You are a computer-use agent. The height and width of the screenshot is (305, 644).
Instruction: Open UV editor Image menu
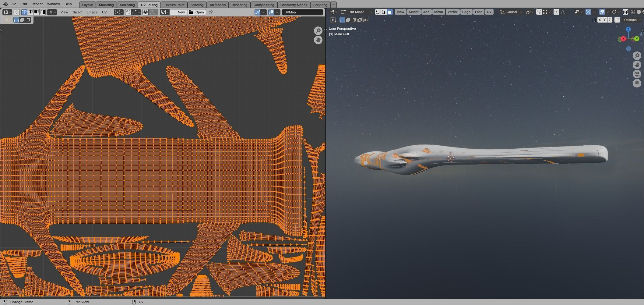pyautogui.click(x=92, y=12)
